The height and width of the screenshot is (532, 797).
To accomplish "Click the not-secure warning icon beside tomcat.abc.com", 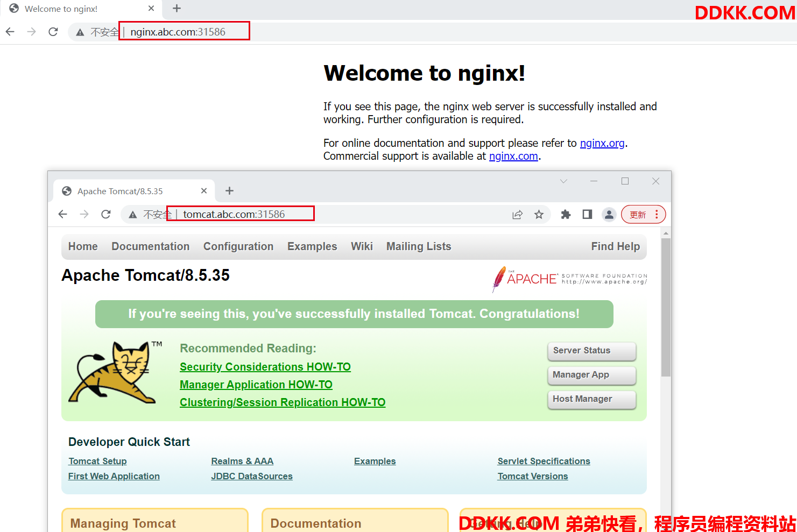I will click(133, 215).
